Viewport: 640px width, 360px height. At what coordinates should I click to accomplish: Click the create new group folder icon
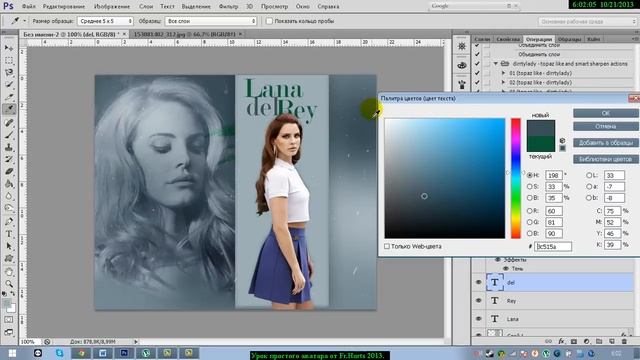599,341
